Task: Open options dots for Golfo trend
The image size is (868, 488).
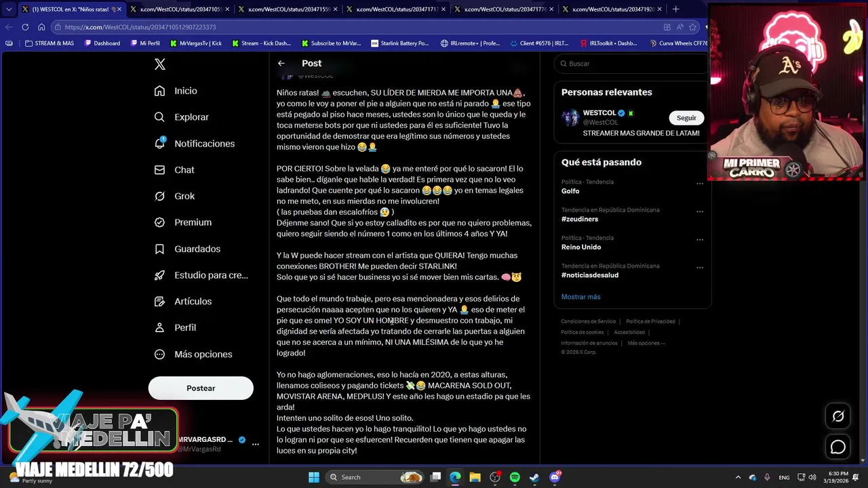Action: 700,184
